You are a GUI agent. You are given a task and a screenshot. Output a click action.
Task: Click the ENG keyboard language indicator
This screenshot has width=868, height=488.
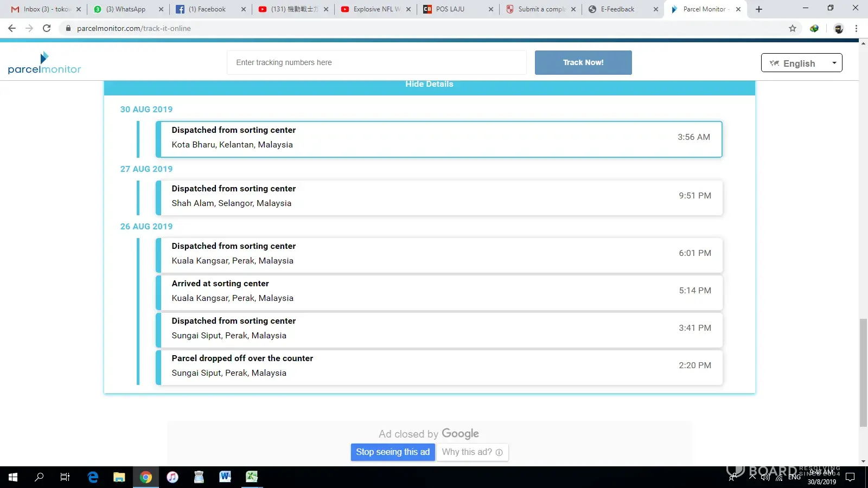point(795,477)
